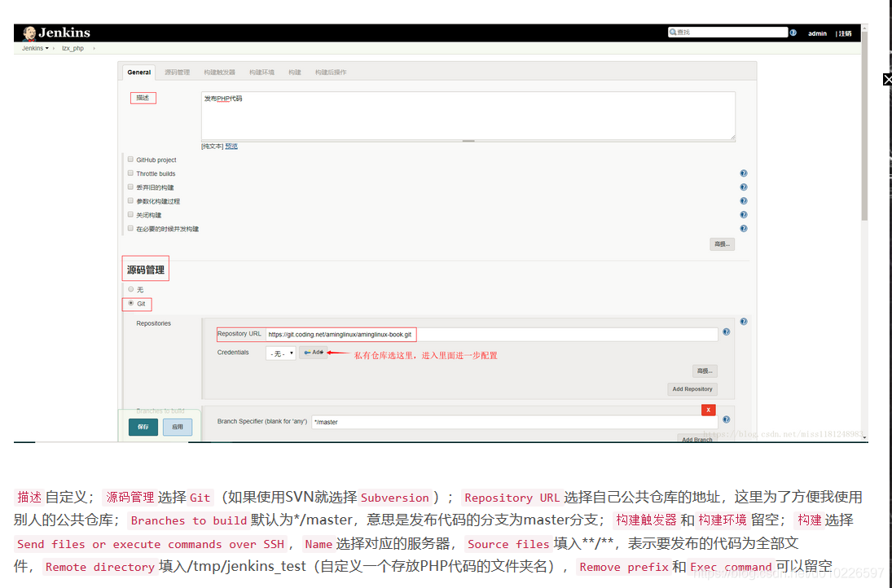Viewport: 892px width, 588px height.
Task: Enable 在必要的时候并发构建 checkbox
Action: tap(131, 228)
